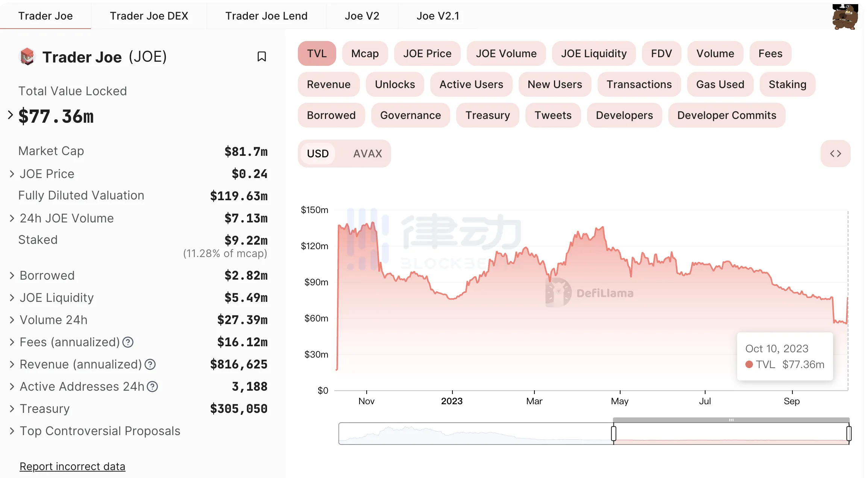Bookmark the Trader Joe protocol
The width and height of the screenshot is (868, 478).
[261, 56]
